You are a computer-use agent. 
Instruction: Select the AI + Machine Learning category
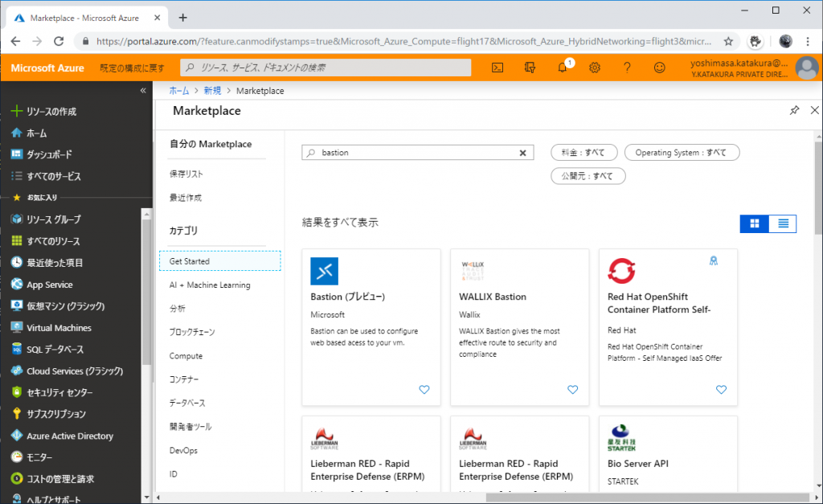(210, 285)
